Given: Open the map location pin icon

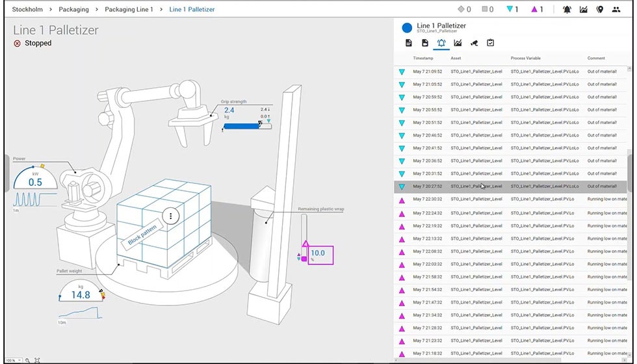Looking at the screenshot, I should pyautogui.click(x=599, y=9).
